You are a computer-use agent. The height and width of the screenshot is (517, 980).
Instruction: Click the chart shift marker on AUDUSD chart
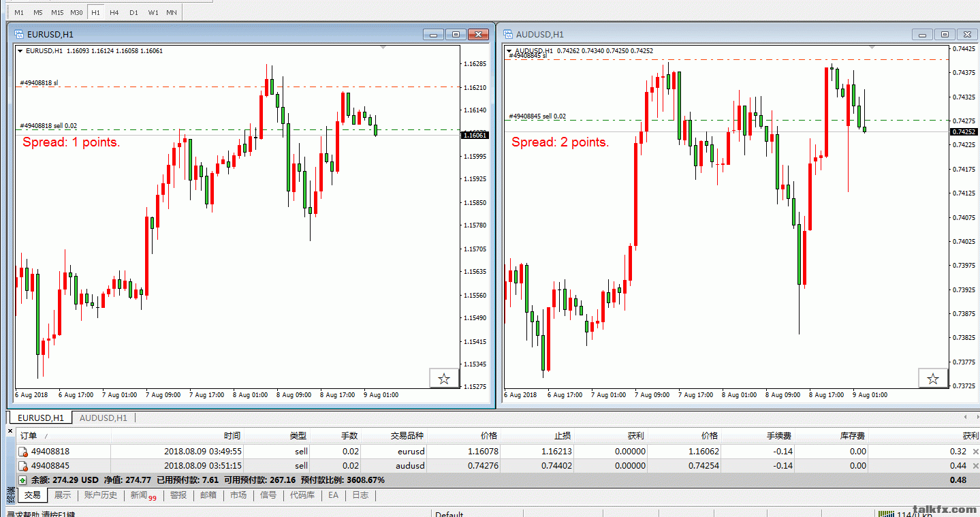point(873,48)
